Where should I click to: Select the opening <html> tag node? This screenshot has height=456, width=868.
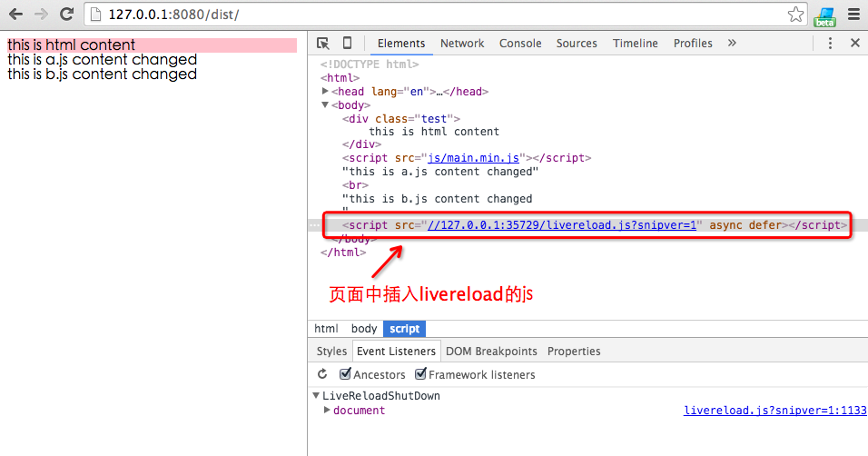pos(340,78)
